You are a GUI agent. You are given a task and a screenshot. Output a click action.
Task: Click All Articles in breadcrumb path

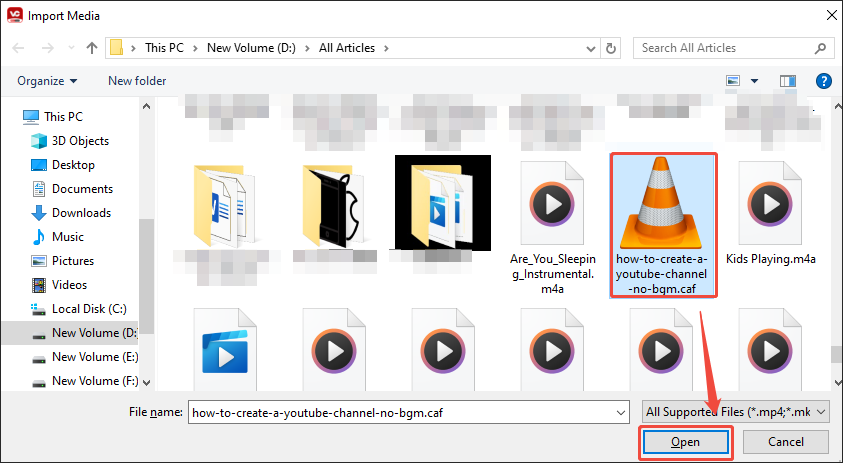coord(347,48)
